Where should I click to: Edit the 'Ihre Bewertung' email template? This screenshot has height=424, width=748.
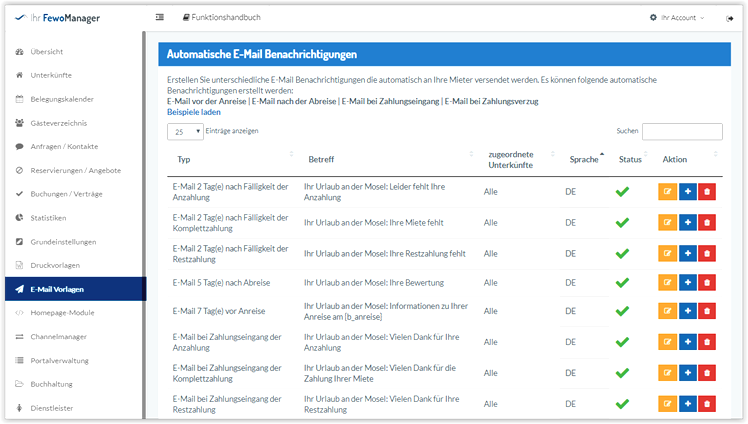667,283
